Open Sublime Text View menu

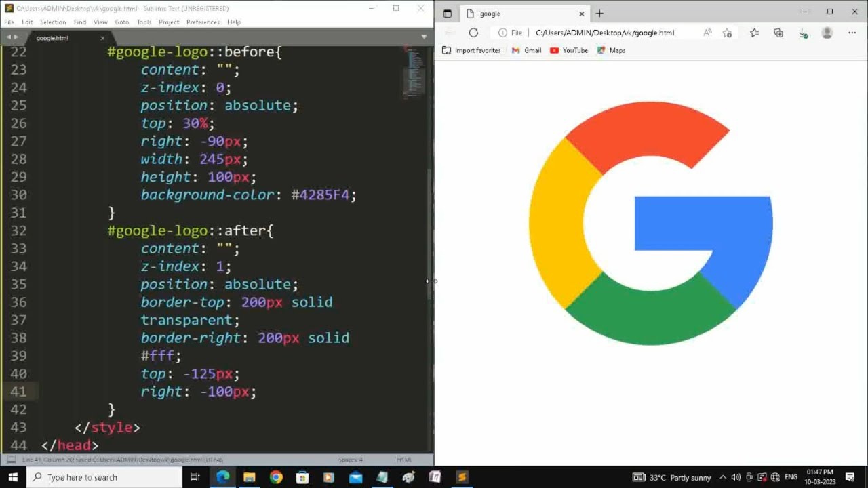(x=100, y=22)
